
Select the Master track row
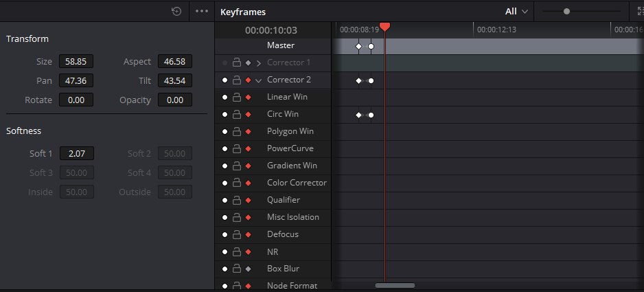click(280, 45)
